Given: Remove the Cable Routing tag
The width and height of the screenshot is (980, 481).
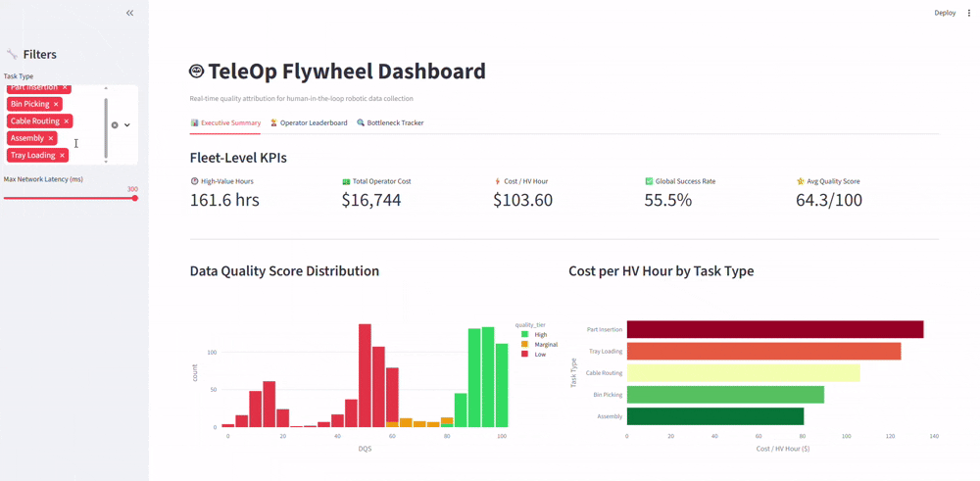Looking at the screenshot, I should click(67, 121).
